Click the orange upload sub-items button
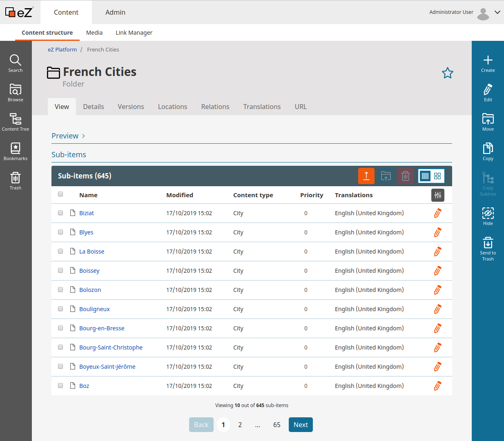Image resolution: width=504 pixels, height=441 pixels. [x=366, y=176]
